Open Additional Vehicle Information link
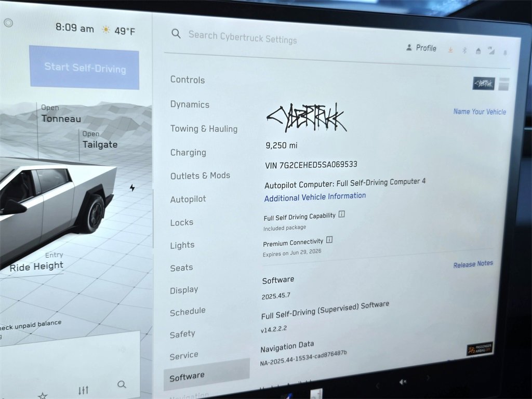The image size is (532, 399). point(315,197)
